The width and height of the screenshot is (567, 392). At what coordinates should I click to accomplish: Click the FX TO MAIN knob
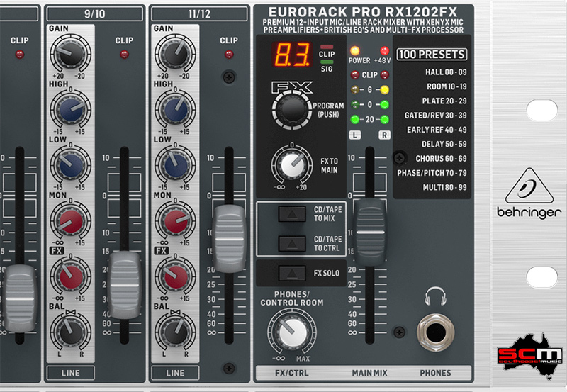click(x=291, y=165)
